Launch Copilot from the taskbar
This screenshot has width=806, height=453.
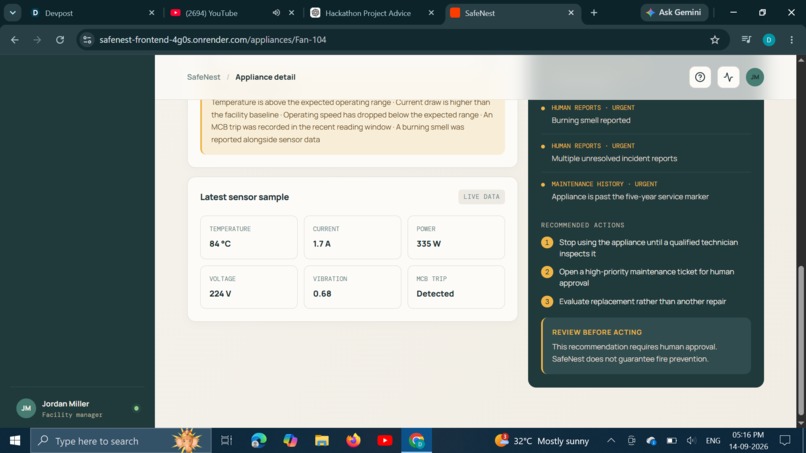tap(290, 441)
